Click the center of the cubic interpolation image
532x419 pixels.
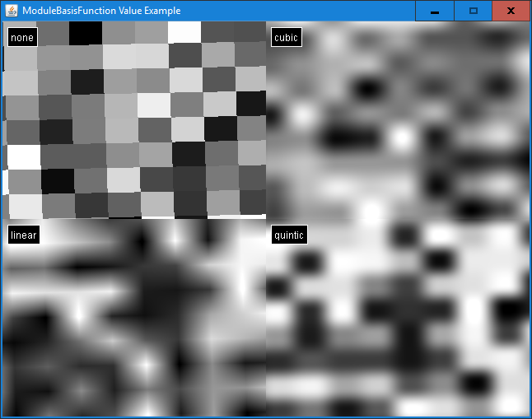pos(398,120)
